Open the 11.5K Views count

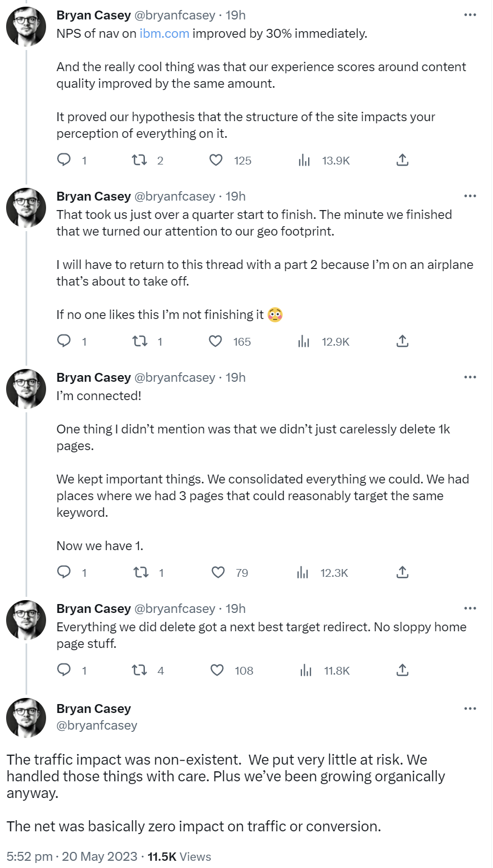(x=179, y=856)
